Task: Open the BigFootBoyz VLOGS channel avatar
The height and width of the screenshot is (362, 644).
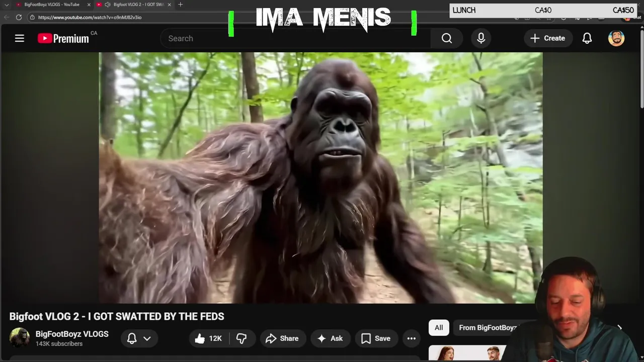Action: point(20,338)
